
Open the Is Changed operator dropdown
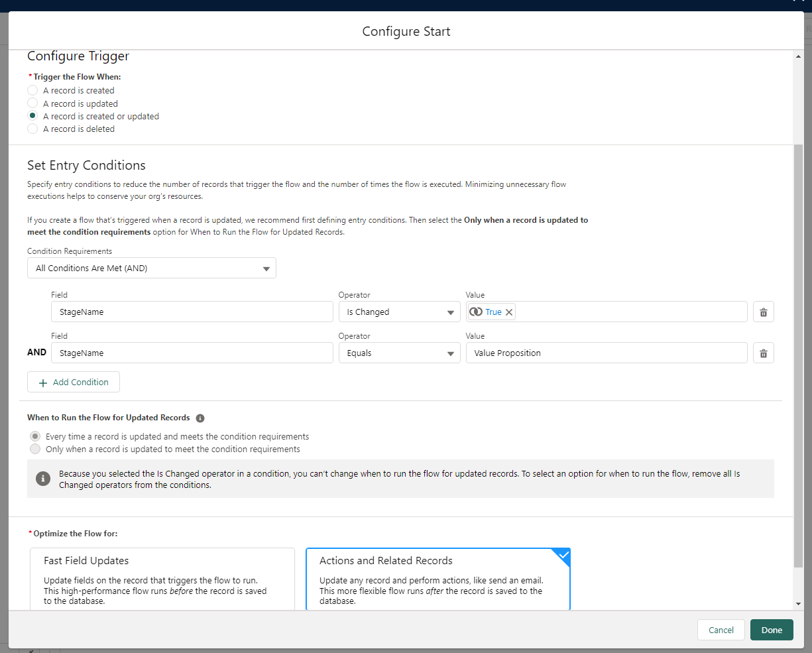point(400,312)
